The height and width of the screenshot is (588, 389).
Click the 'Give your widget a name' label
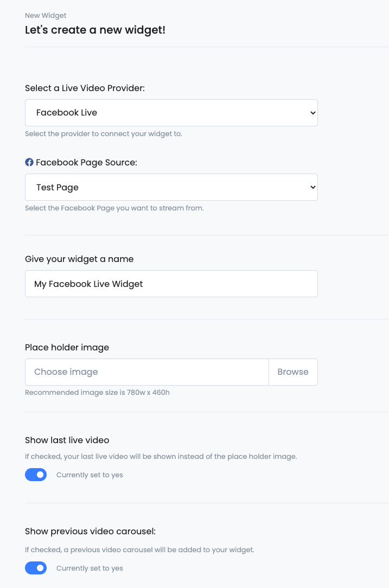point(79,259)
